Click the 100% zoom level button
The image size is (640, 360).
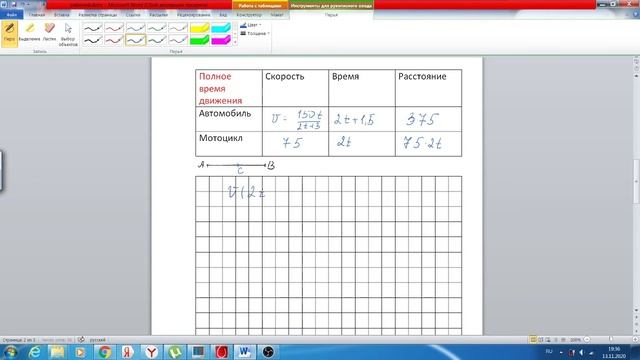point(575,340)
